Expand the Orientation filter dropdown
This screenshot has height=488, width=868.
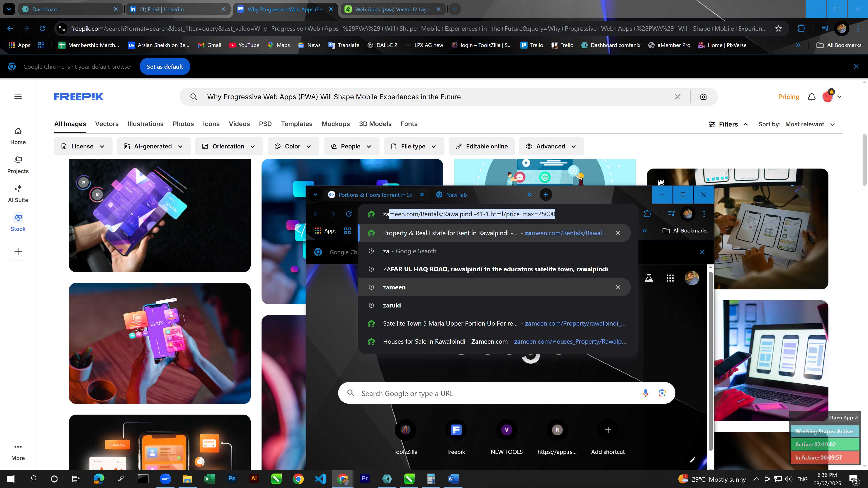pos(229,146)
